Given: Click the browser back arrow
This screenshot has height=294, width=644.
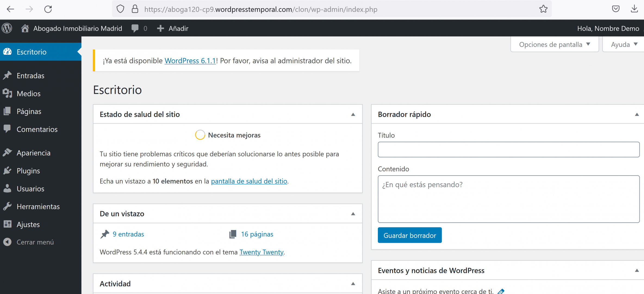Looking at the screenshot, I should pos(10,9).
